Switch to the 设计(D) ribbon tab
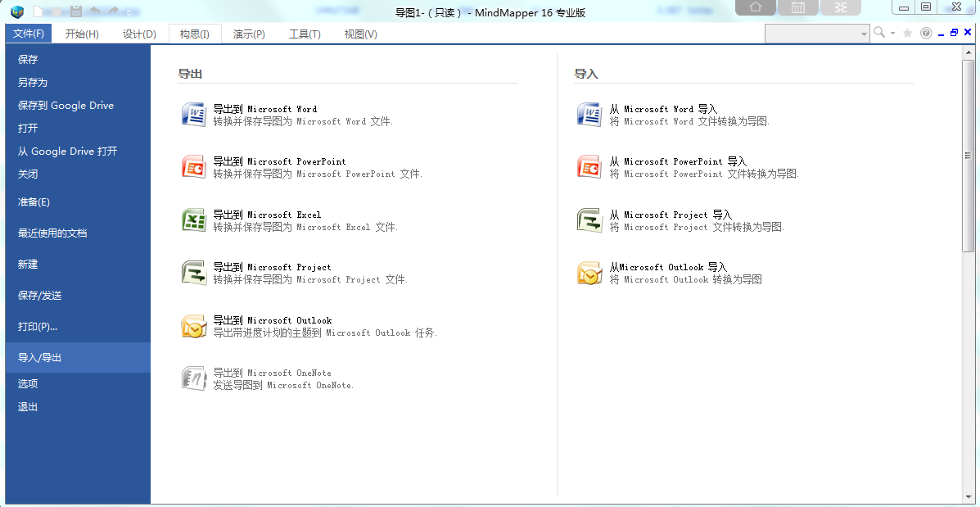The height and width of the screenshot is (507, 980). (139, 34)
